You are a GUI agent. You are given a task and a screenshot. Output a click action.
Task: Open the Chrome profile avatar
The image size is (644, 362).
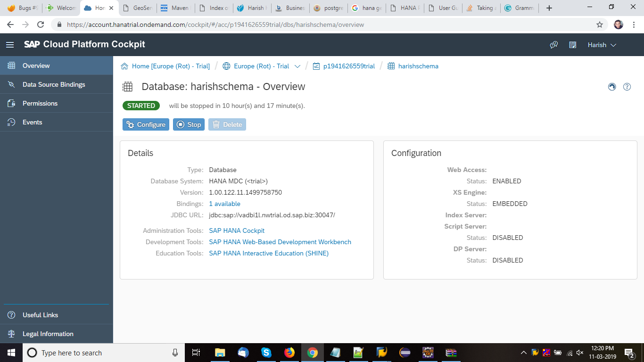619,25
